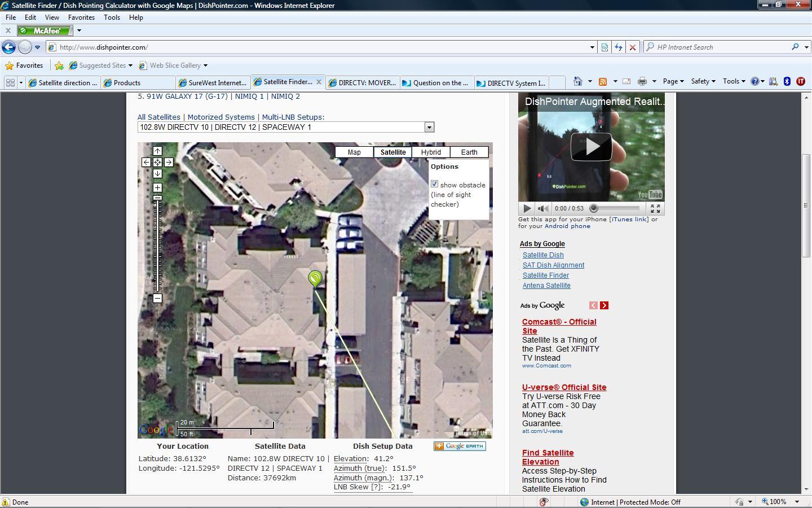Close the Satellite Finder tab
Image resolution: width=812 pixels, height=508 pixels.
click(x=319, y=82)
